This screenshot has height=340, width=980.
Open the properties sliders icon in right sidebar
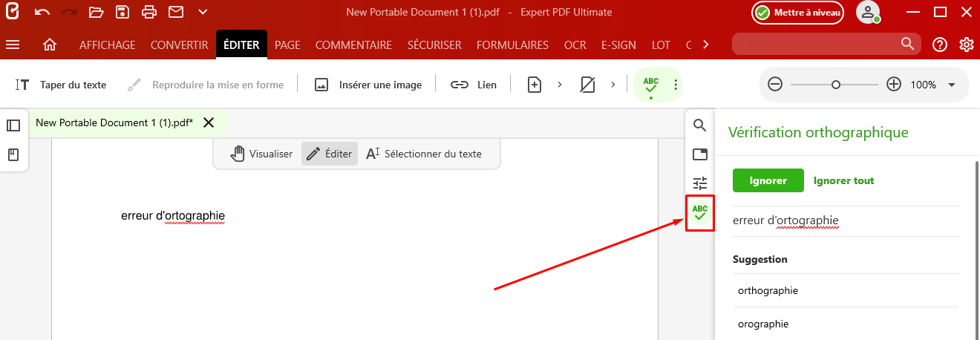pyautogui.click(x=699, y=183)
